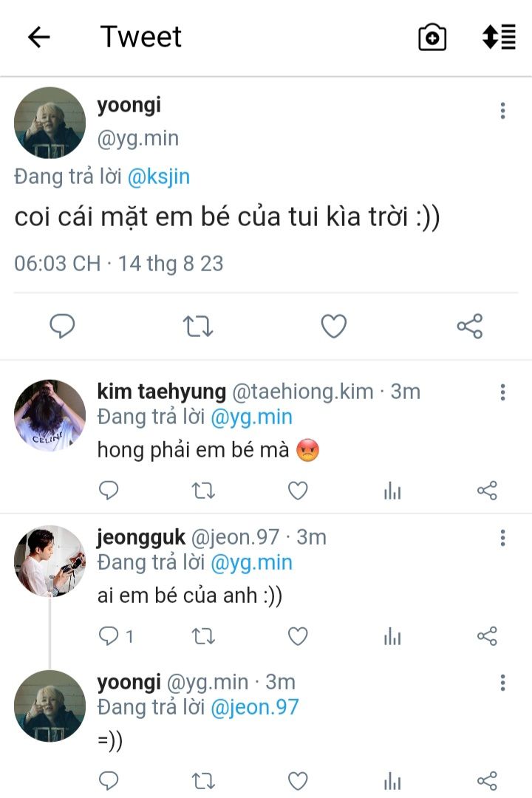Viewport: 532px width, 798px height.
Task: Retweet yoongi's main tweet
Action: tap(197, 326)
